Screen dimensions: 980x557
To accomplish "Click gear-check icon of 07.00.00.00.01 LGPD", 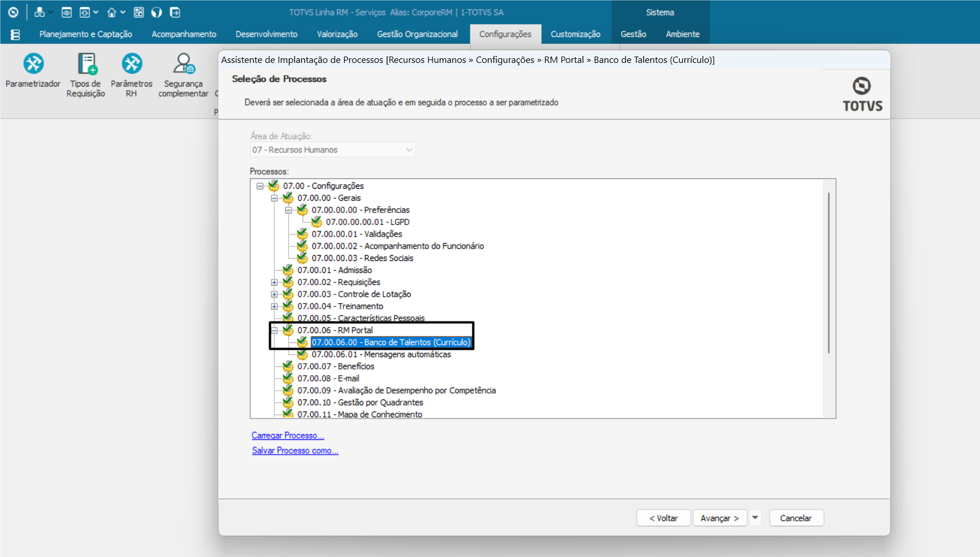I will [316, 222].
